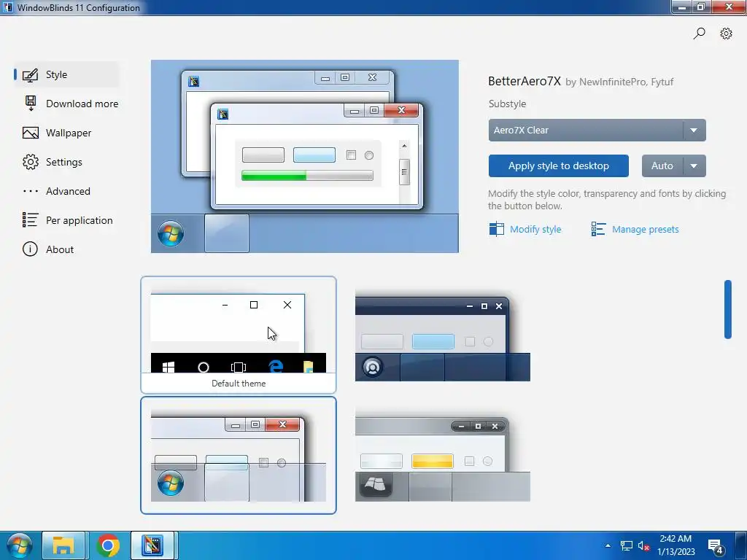
Task: Click the large BetterAero7X style preview
Action: (305, 156)
